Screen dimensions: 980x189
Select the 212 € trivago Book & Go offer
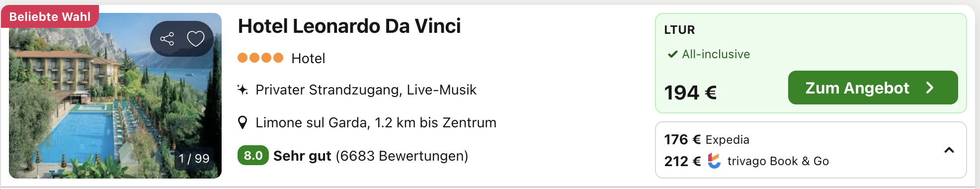click(x=746, y=161)
